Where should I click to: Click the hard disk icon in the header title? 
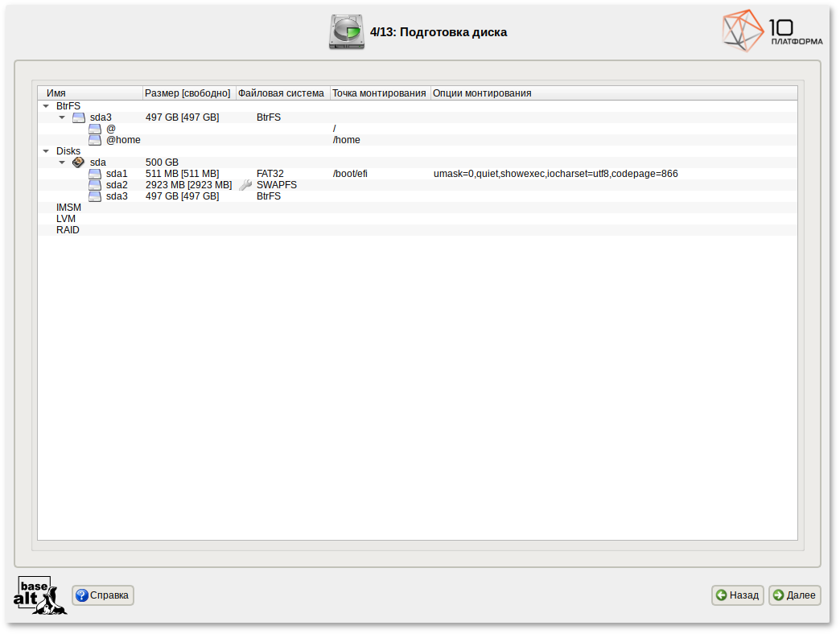click(x=348, y=31)
